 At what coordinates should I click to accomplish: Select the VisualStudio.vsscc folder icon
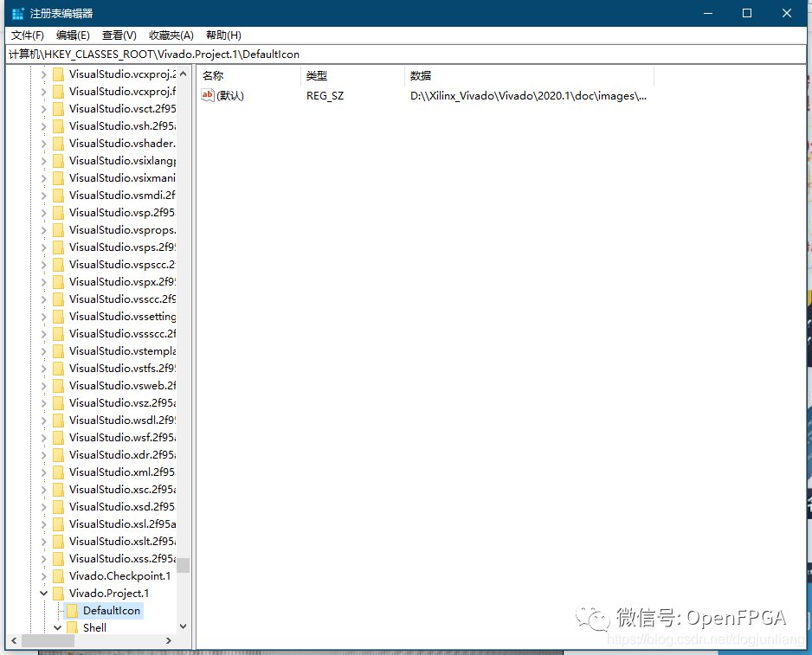point(59,299)
